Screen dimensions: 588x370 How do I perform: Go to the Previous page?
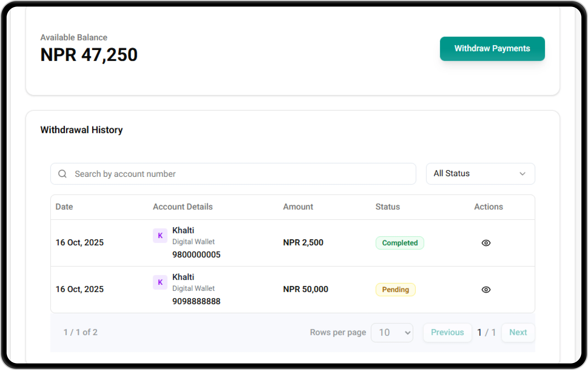pos(447,332)
